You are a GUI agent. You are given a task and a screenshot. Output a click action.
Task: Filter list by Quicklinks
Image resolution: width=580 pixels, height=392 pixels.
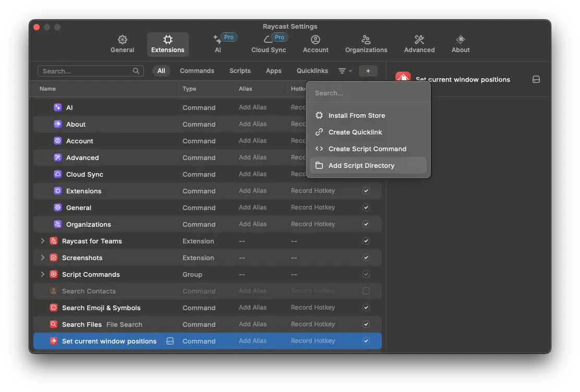312,71
